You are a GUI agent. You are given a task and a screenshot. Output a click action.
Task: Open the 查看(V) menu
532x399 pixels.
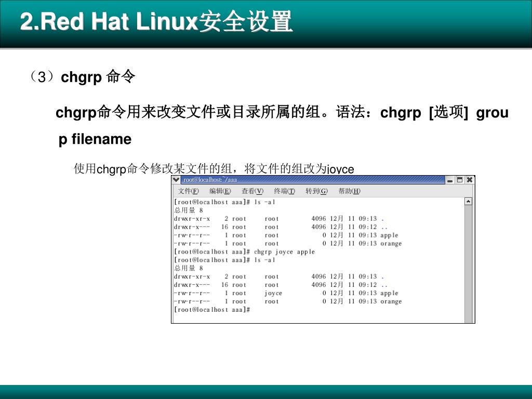252,191
